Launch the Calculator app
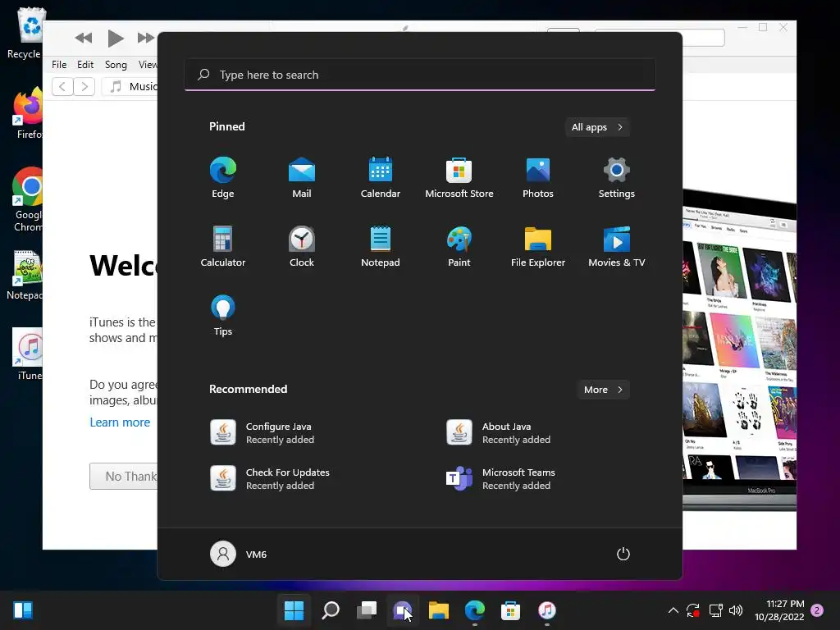The width and height of the screenshot is (840, 630). [x=223, y=246]
